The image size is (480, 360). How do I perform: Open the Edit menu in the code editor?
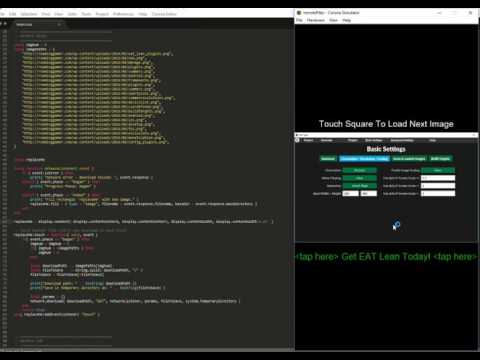(x=13, y=14)
